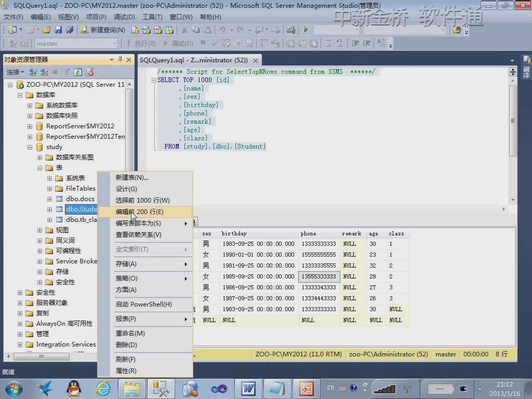Choose 设计(G) from context menu

tap(145, 189)
